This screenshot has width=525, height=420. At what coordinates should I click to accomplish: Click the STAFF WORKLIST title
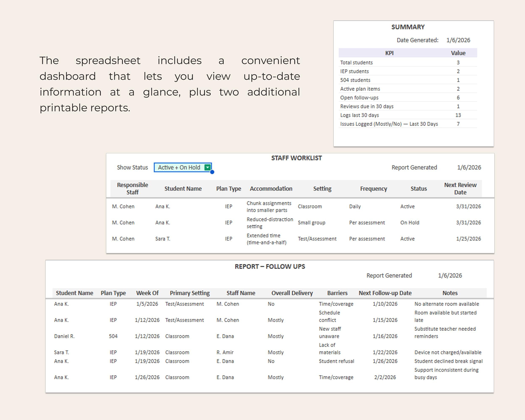[x=297, y=158]
